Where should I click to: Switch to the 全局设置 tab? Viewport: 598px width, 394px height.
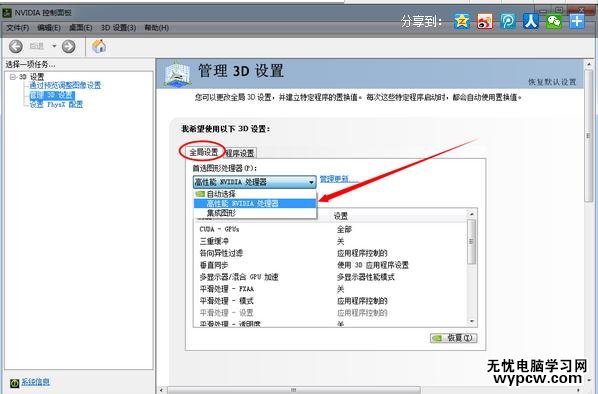(204, 153)
